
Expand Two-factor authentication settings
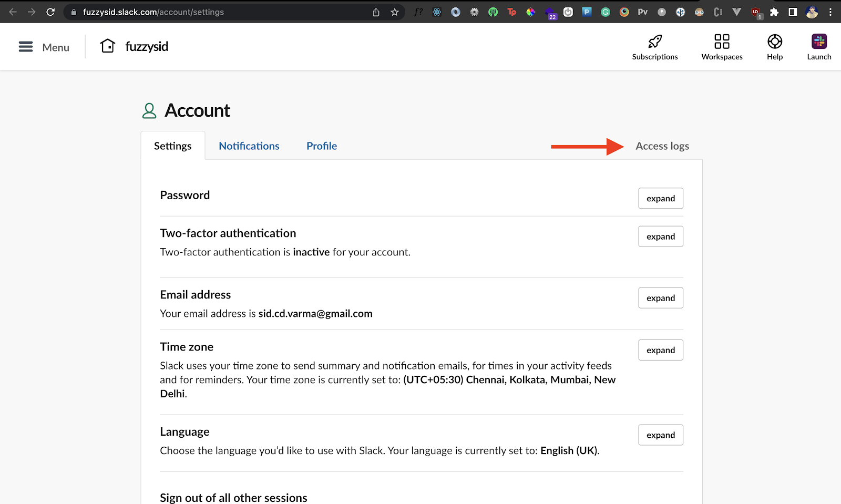tap(660, 236)
